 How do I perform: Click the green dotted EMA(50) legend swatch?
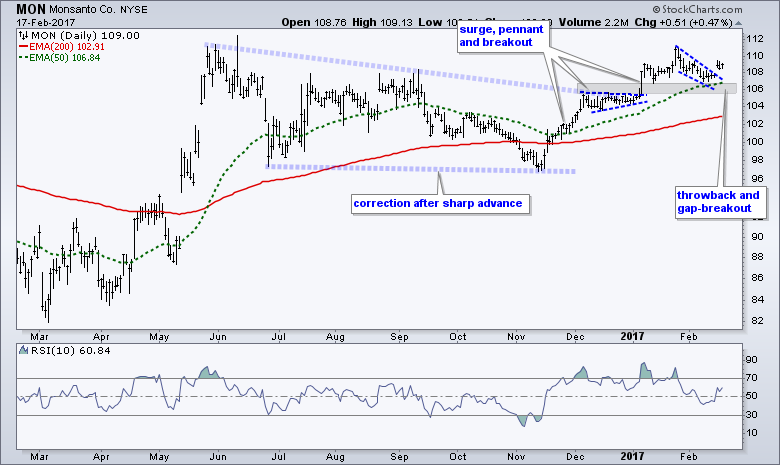[x=24, y=58]
